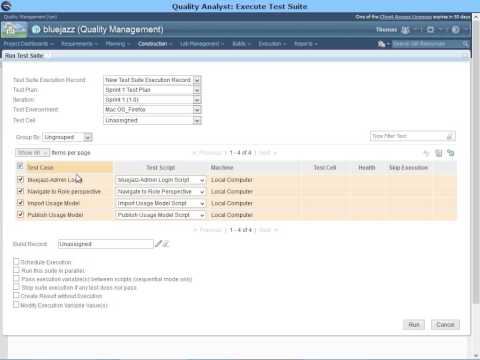Click the rightmost table action icon above the grid

coord(451,153)
